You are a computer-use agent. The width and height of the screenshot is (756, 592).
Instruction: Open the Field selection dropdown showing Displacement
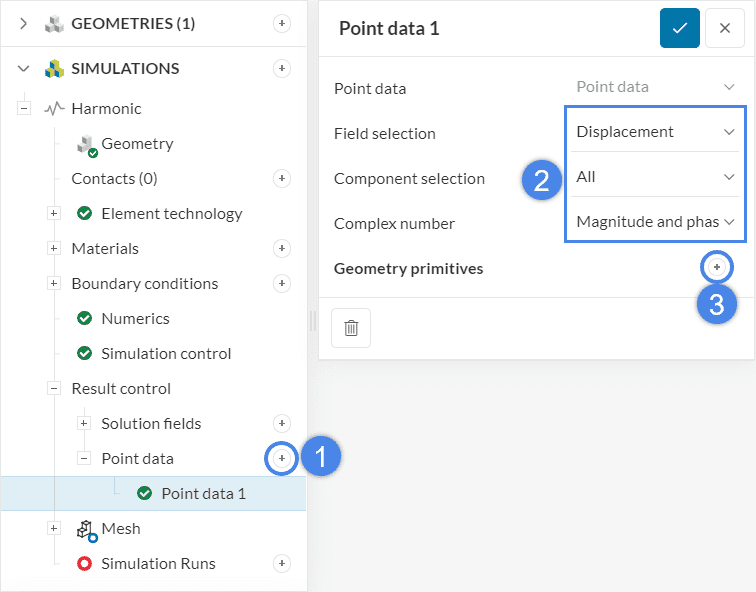pos(655,131)
